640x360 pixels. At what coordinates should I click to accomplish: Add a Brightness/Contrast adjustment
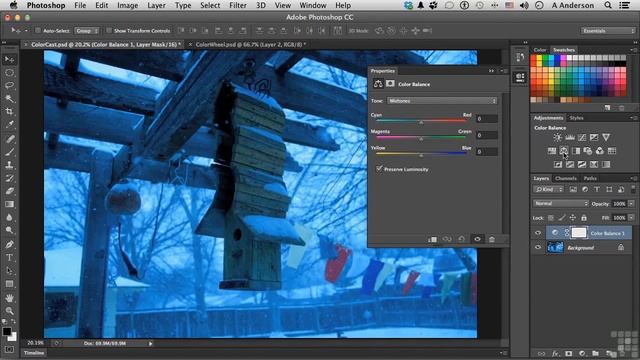[x=558, y=138]
